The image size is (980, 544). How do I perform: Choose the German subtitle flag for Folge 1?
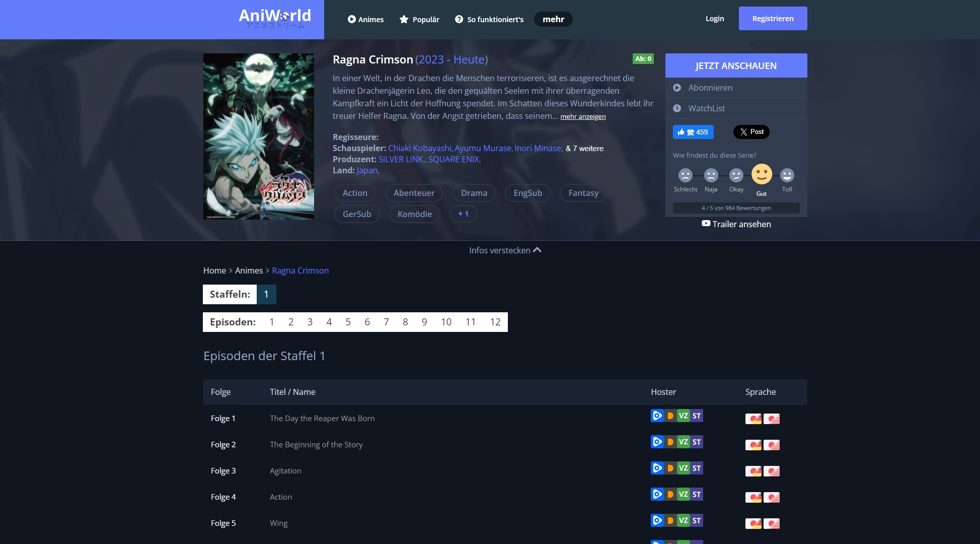(x=753, y=419)
